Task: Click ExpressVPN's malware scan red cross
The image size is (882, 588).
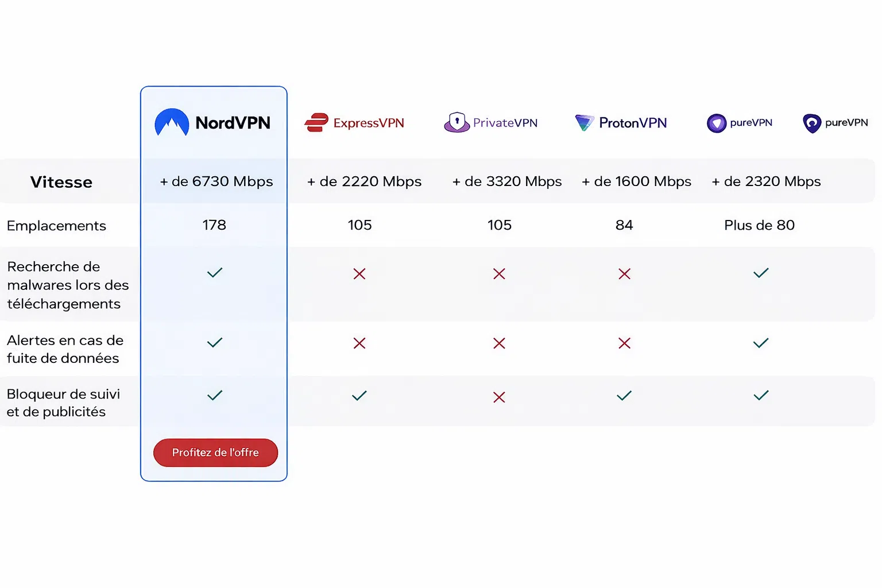Action: pos(359,274)
